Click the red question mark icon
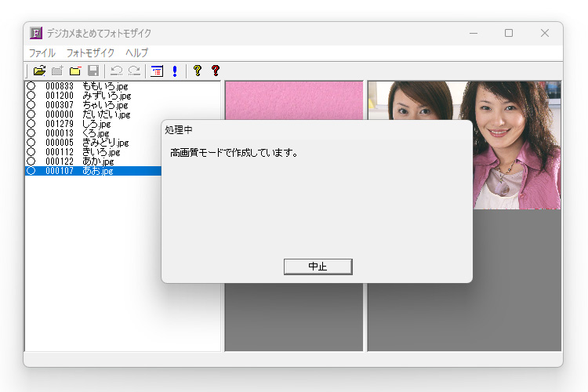 click(215, 71)
